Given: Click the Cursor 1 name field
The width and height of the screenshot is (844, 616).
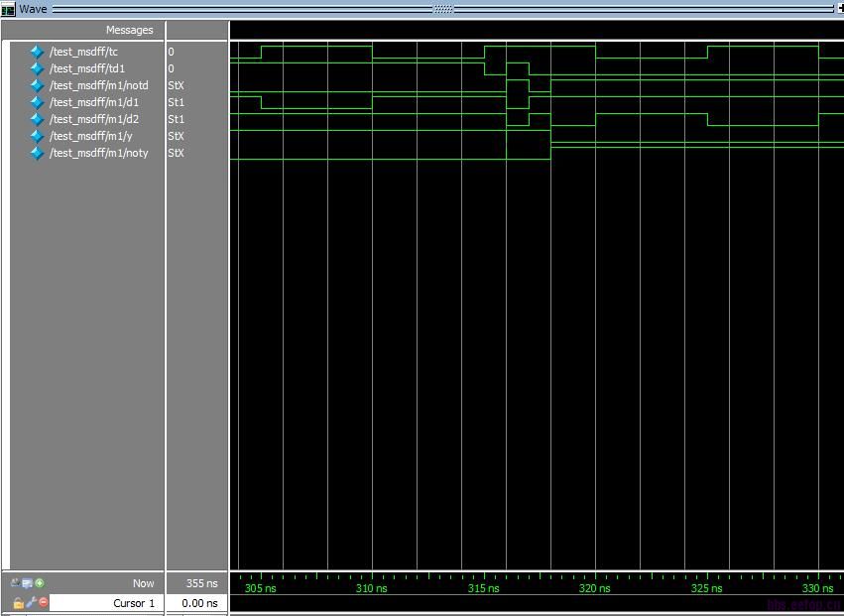Looking at the screenshot, I should 134,603.
